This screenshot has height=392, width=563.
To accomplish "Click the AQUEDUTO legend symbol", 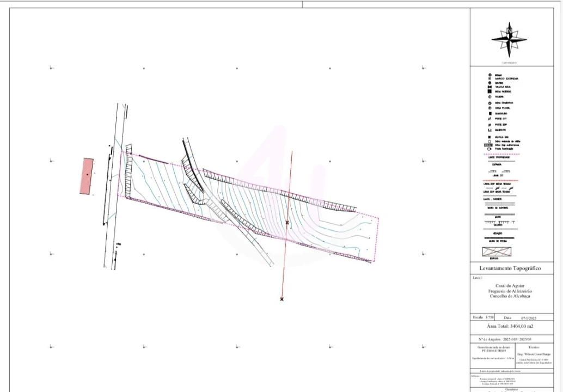I will point(489,130).
